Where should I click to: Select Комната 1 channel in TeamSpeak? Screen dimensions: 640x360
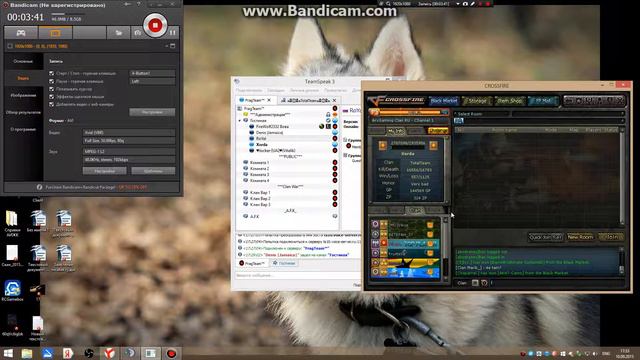click(x=259, y=162)
